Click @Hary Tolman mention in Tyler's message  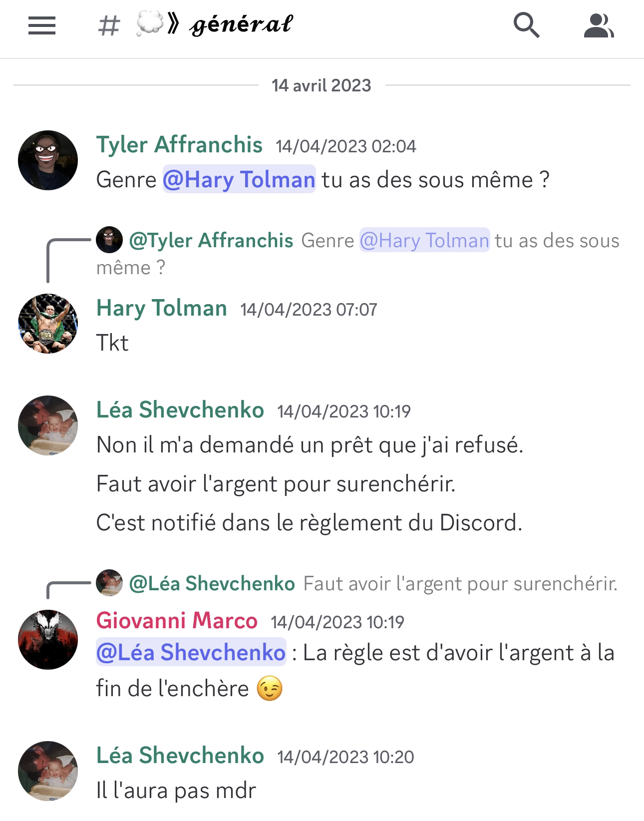coord(239,179)
